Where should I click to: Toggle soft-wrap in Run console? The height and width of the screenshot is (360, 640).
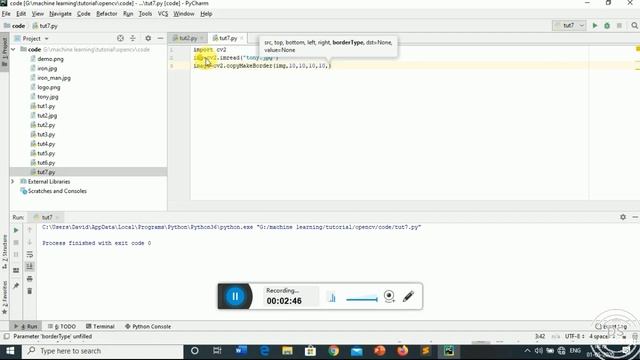[x=29, y=254]
